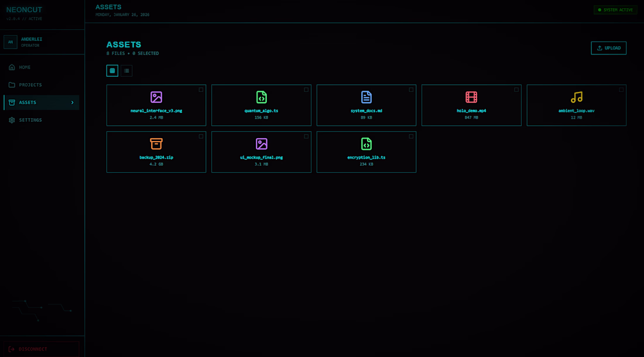
Task: Click the 3.1 MB size label
Action: pyautogui.click(x=261, y=164)
